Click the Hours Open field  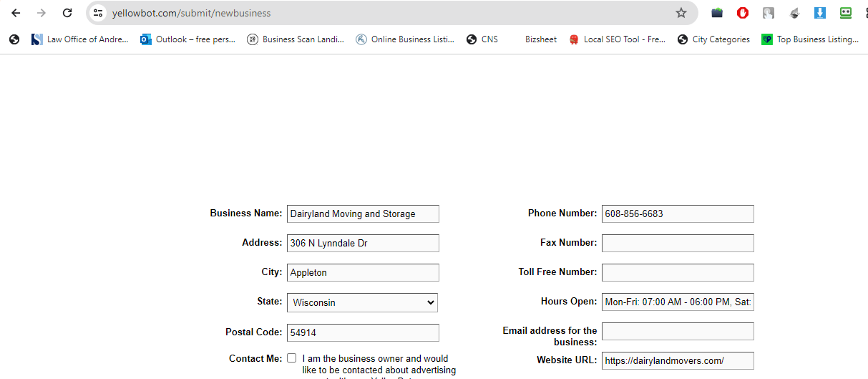(x=678, y=302)
